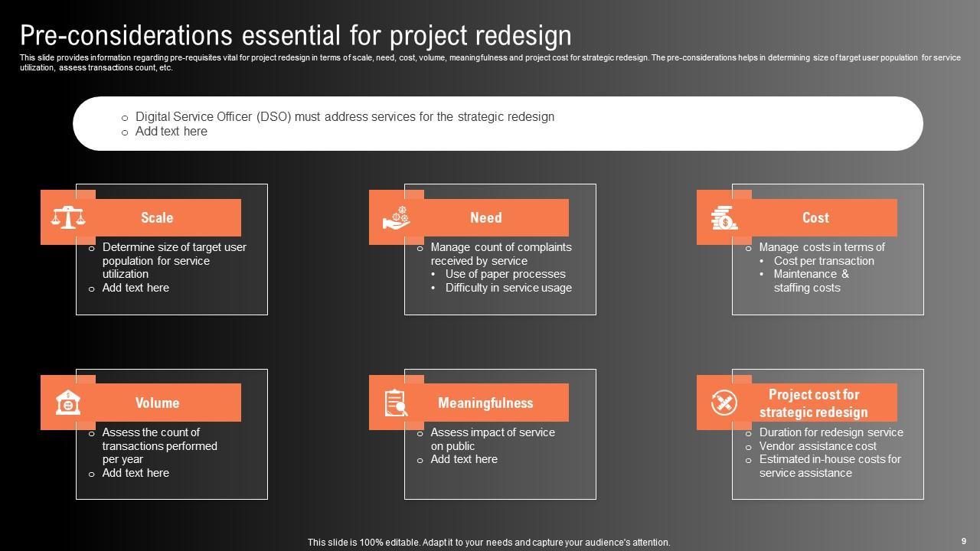Select the Need heading banner
Image resolution: width=980 pixels, height=551 pixels.
click(485, 218)
